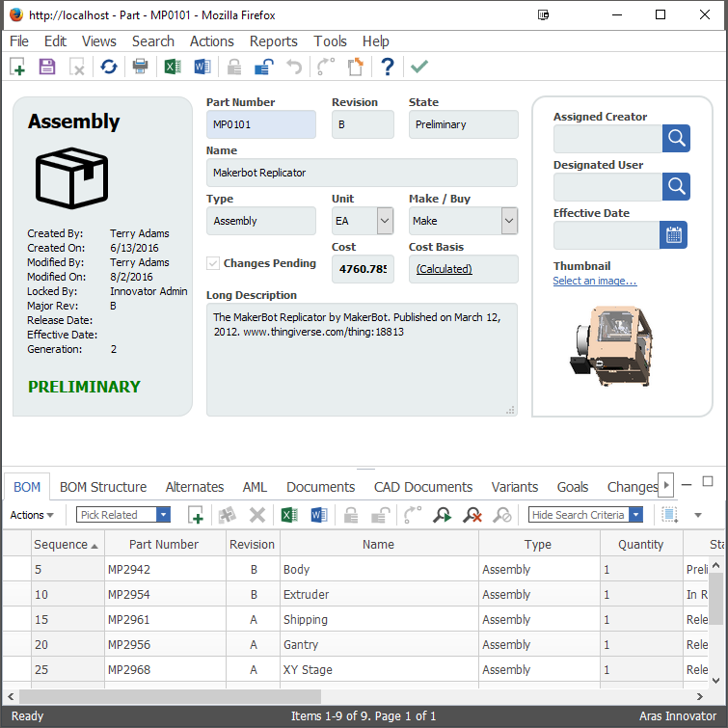Click the BOM select-all grid icon
The image size is (728, 728).
(669, 515)
